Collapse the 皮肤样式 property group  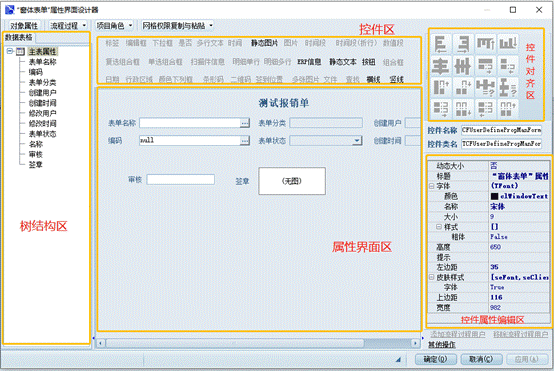tap(431, 277)
